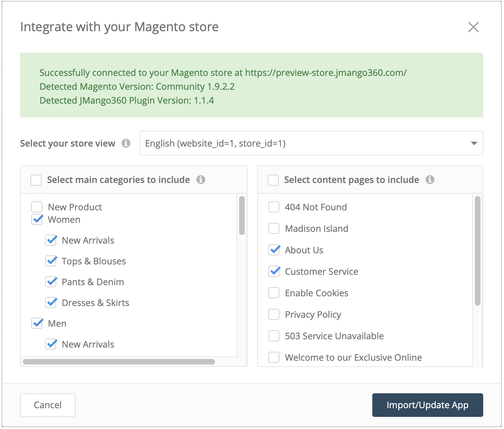
Task: Check the New Product category
Action: pos(37,207)
